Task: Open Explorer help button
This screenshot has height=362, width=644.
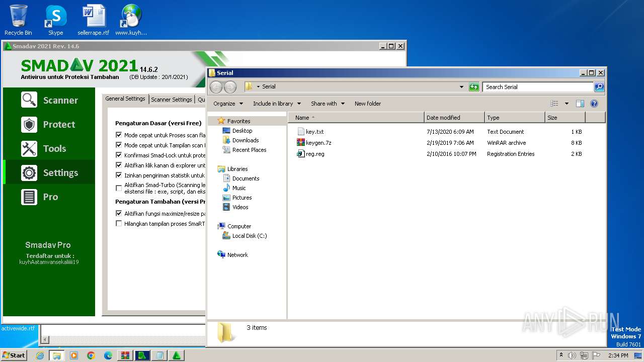Action: point(594,104)
